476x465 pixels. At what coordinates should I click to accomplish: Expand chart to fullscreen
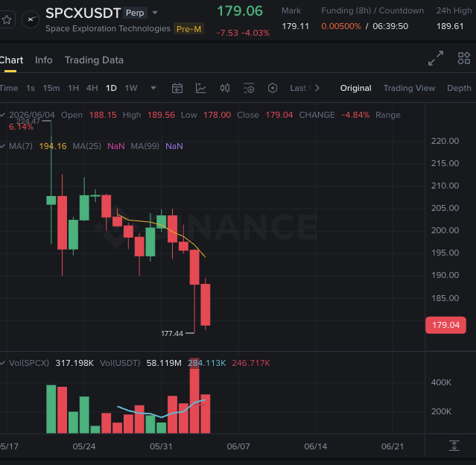click(x=436, y=58)
